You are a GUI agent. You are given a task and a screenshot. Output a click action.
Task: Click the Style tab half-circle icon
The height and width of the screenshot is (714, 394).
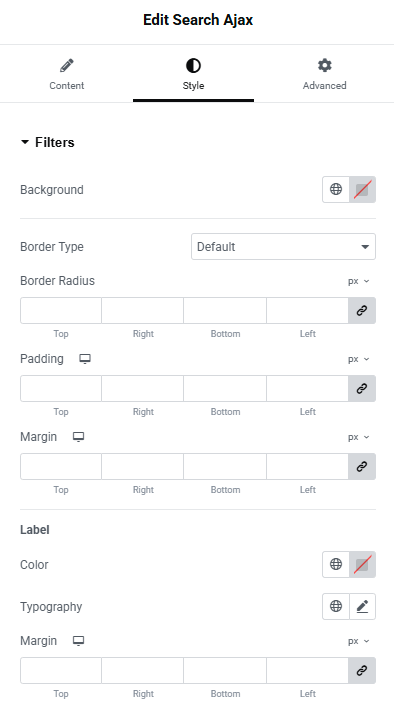point(193,66)
